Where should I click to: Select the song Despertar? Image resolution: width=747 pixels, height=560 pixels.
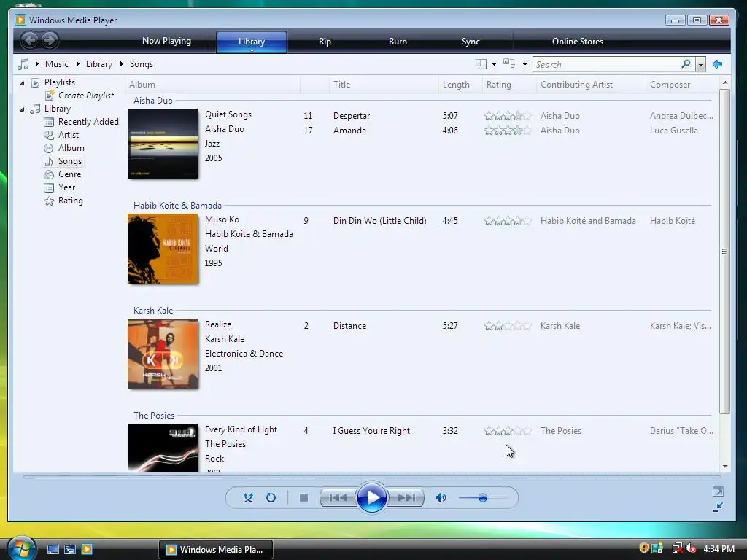pyautogui.click(x=352, y=116)
